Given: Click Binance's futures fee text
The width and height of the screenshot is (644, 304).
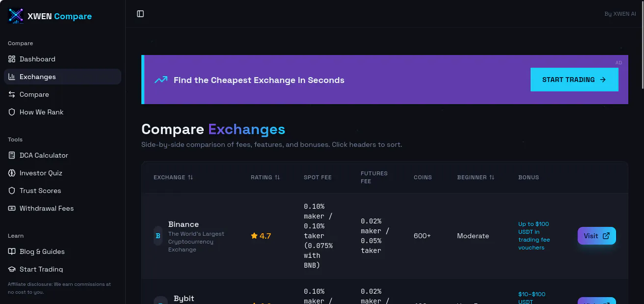Looking at the screenshot, I should (x=375, y=236).
